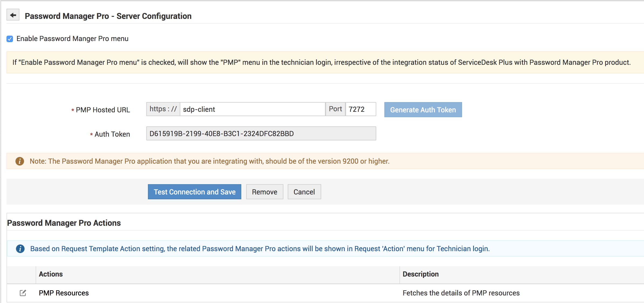Click the Server Configuration page title

[108, 16]
